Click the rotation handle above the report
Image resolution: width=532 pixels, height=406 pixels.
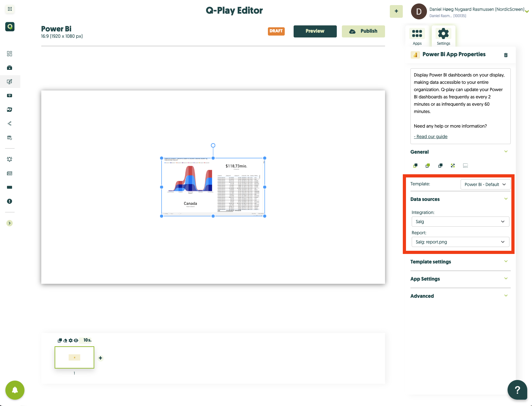[213, 145]
